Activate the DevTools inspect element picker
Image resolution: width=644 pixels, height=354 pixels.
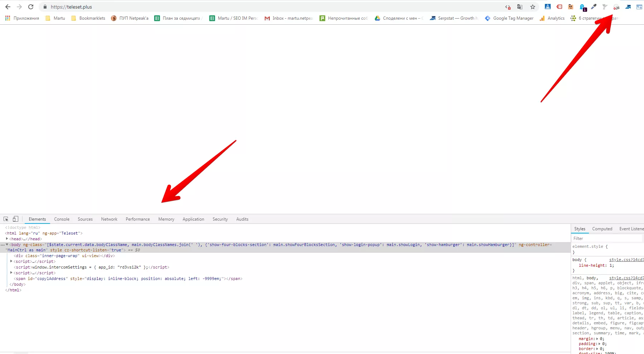coord(6,219)
